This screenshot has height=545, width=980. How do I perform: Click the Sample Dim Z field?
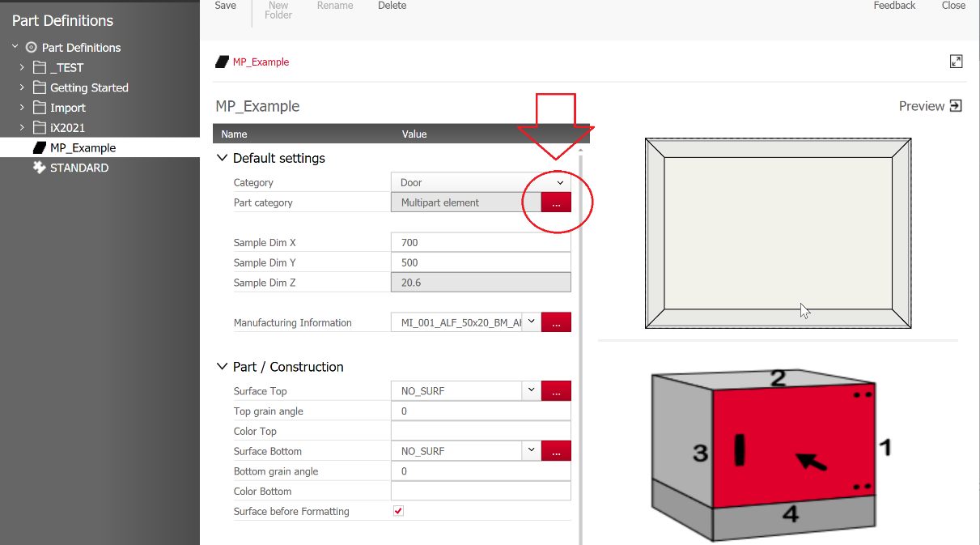click(481, 283)
